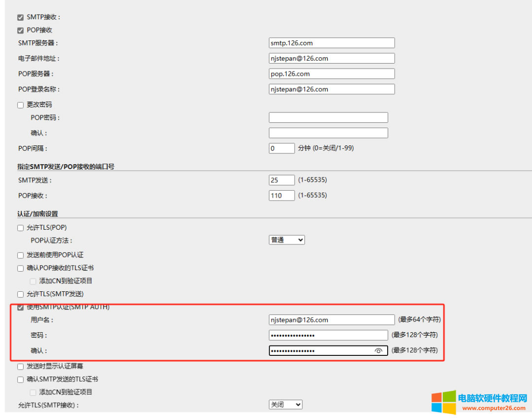Screen dimensions: 532x418
Task: Enable the 更改密码 checkbox
Action: [21, 105]
